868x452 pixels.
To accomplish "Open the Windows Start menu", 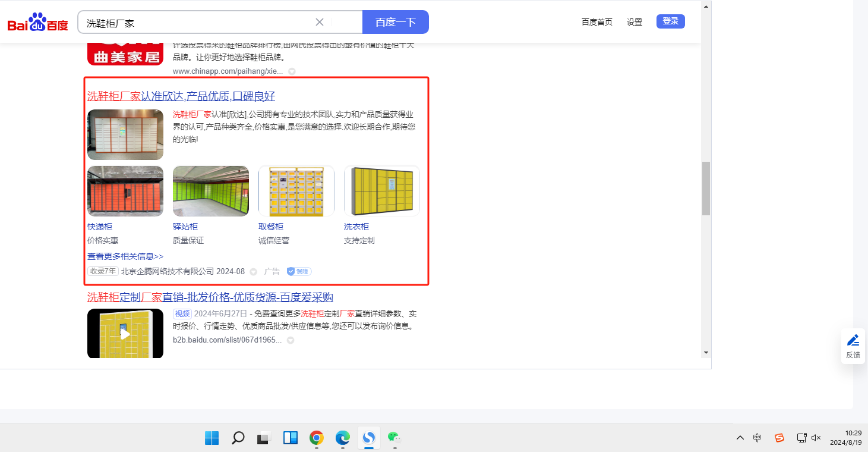I will click(212, 438).
